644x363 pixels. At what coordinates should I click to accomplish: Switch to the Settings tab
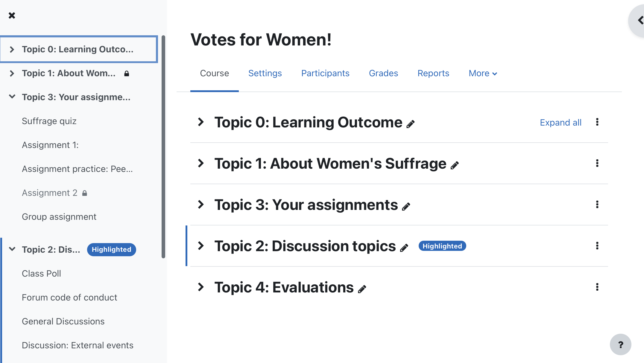point(265,73)
